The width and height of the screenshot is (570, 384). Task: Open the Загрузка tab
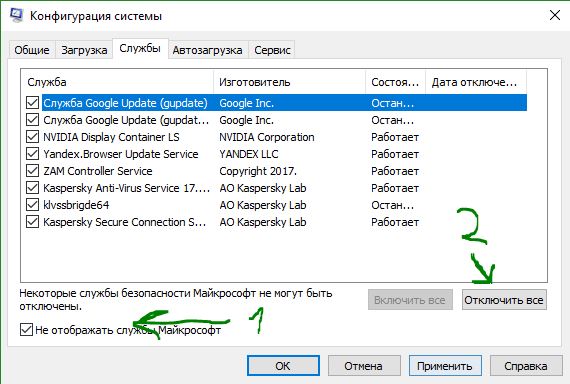click(84, 50)
